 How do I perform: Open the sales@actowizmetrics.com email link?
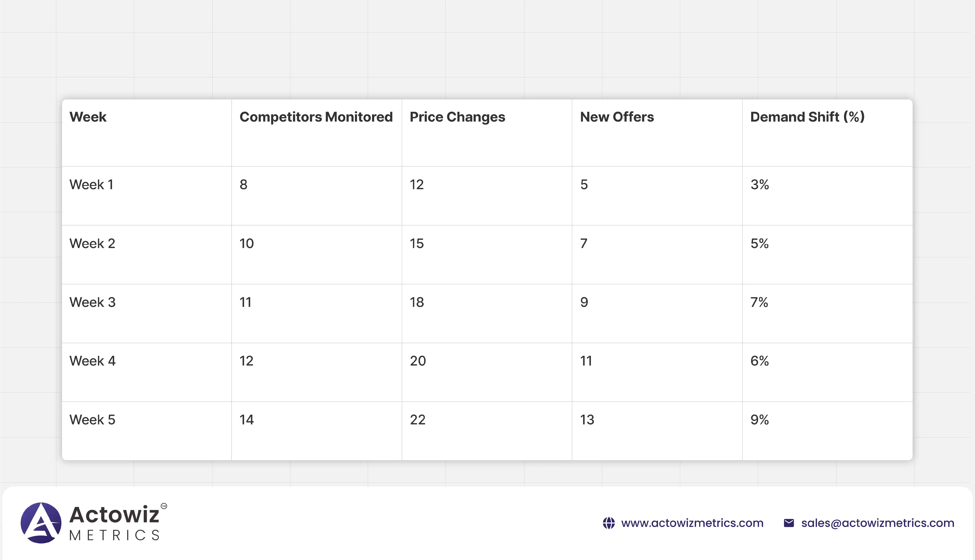tap(878, 523)
